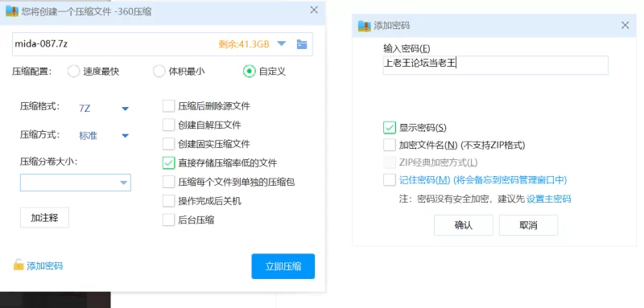644x308 pixels.
Task: Open the path history dropdown arrow next to 剩余:41.3GB
Action: [x=281, y=44]
